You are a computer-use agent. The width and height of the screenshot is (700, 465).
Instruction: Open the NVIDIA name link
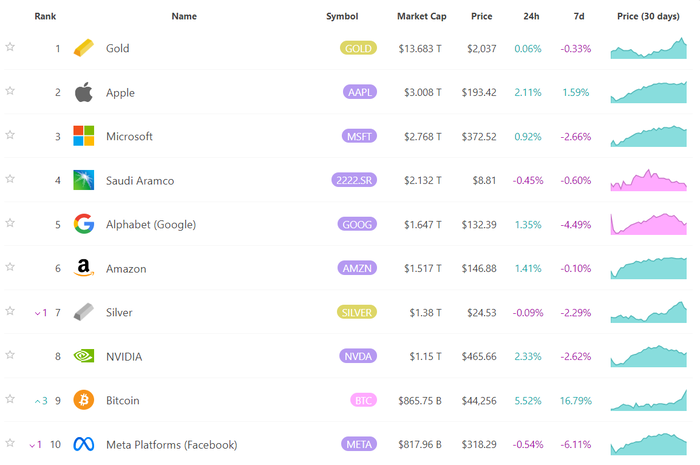click(x=124, y=357)
